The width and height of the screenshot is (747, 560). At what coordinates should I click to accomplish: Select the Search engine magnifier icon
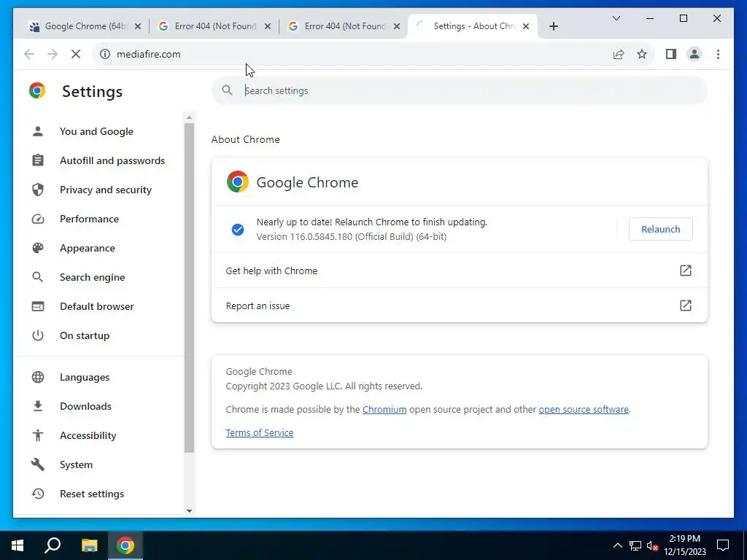38,277
